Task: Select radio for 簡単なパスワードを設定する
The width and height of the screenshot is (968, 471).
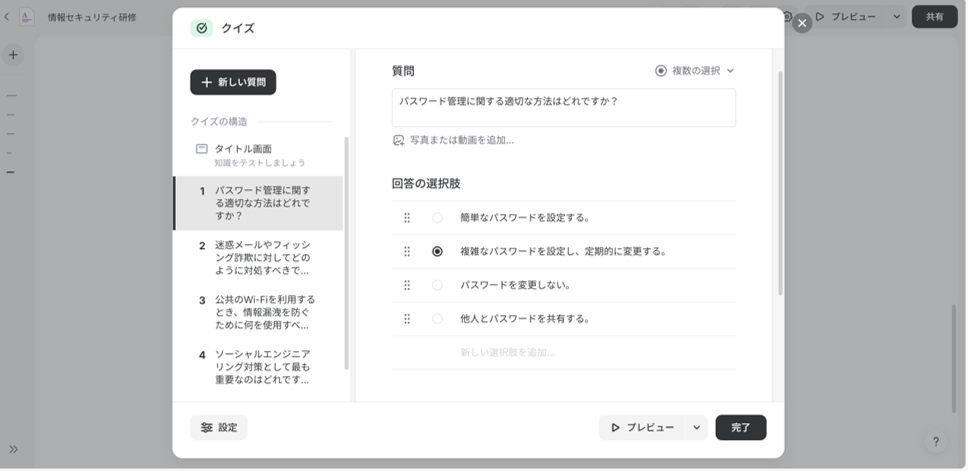Action: pos(437,218)
